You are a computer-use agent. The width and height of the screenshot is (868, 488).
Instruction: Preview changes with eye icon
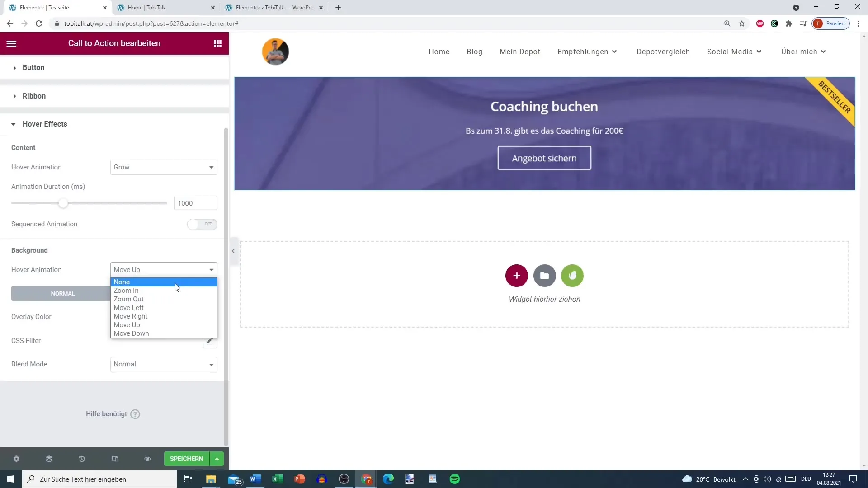click(147, 459)
